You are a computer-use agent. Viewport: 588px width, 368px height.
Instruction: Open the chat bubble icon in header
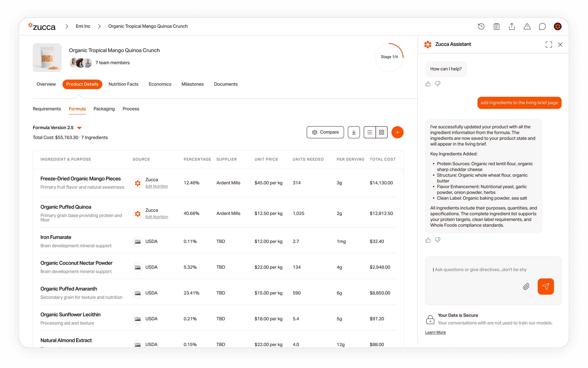[542, 26]
